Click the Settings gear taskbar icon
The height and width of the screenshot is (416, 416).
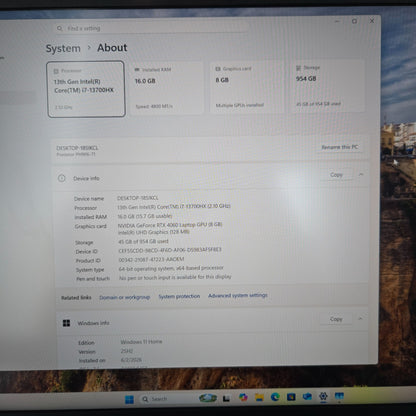coord(323,396)
